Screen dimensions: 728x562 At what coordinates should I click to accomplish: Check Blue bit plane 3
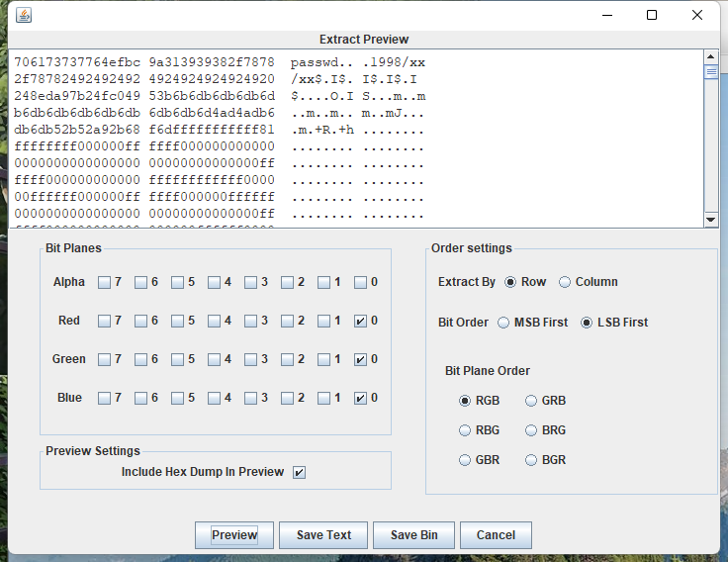pos(250,398)
